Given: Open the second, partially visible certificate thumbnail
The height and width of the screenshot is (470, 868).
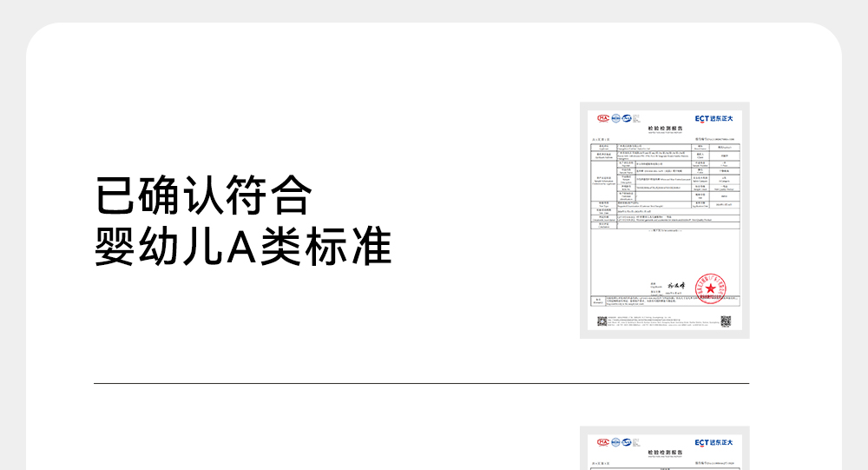Looking at the screenshot, I should 664,447.
